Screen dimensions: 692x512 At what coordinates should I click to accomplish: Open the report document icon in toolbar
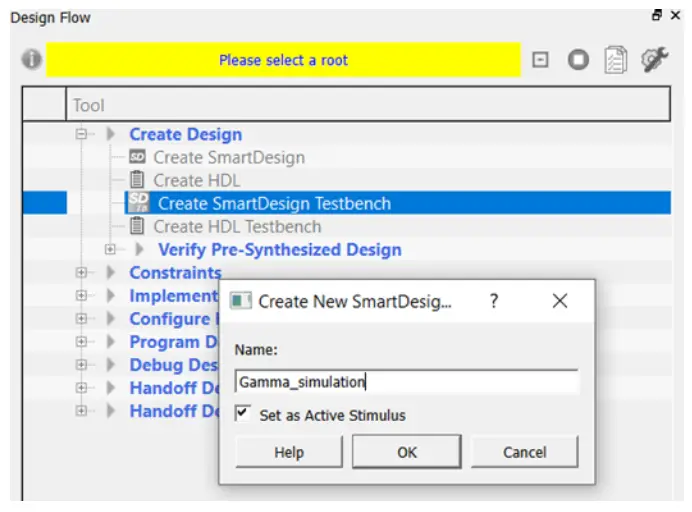[x=616, y=60]
